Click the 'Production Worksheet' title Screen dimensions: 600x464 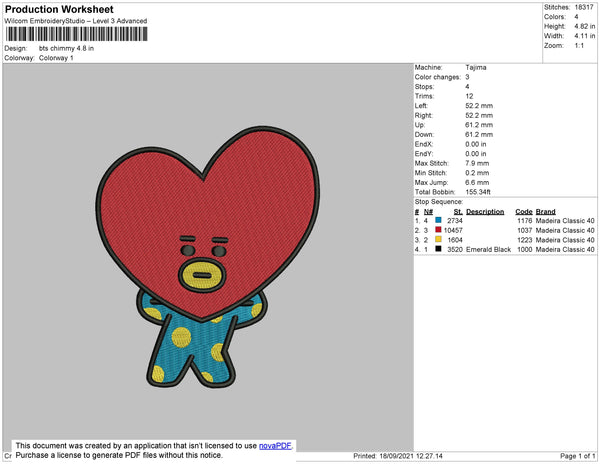(x=59, y=10)
